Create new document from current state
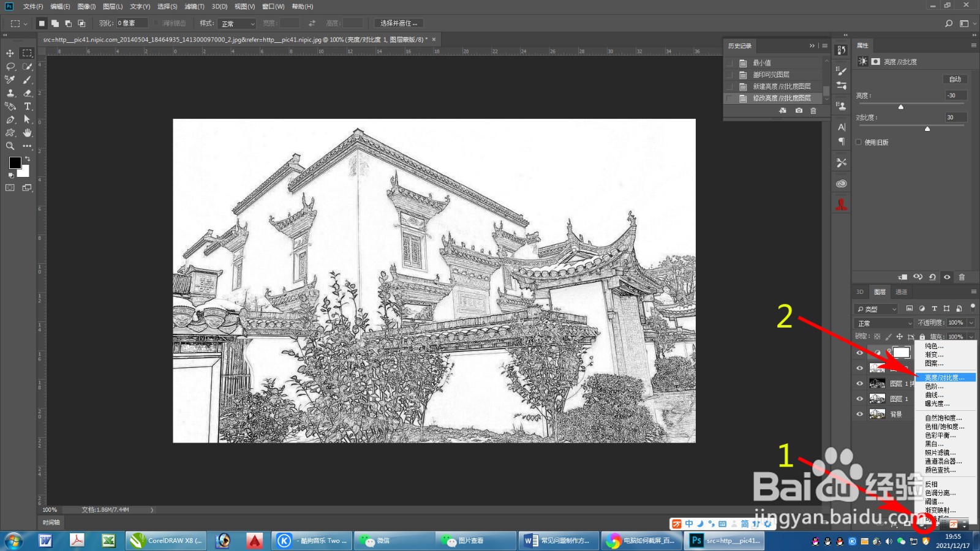Image resolution: width=980 pixels, height=551 pixels. 783,111
